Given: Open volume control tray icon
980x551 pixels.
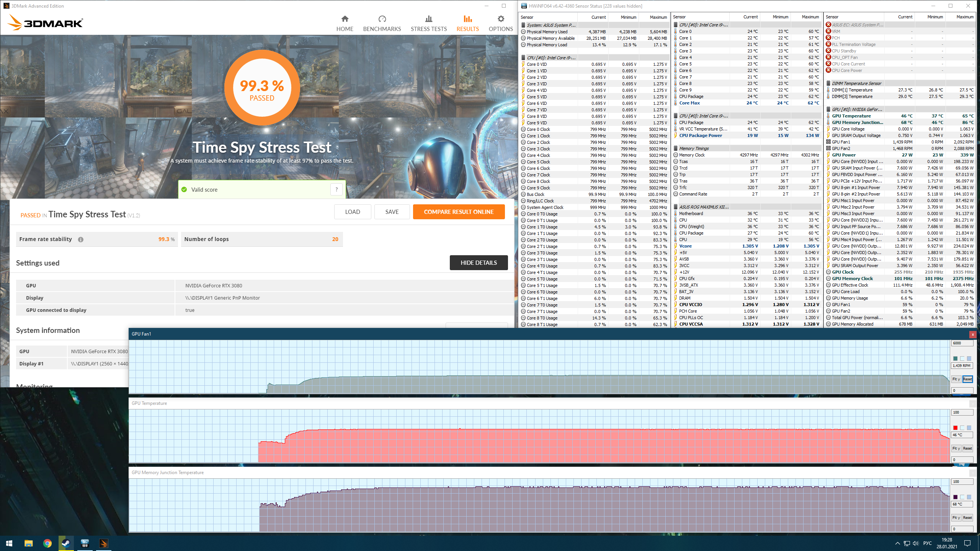Looking at the screenshot, I should click(916, 543).
